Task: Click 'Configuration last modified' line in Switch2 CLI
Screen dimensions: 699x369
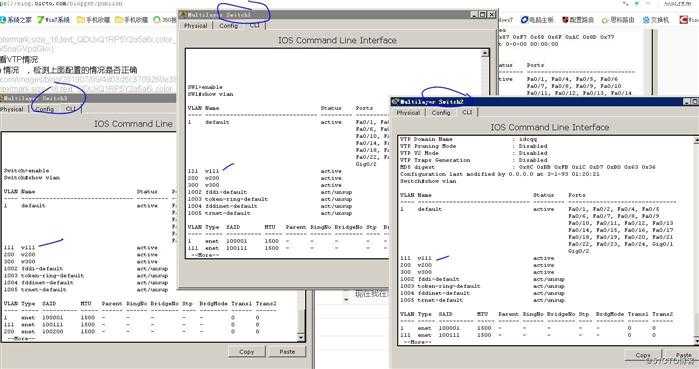Action: [x=500, y=174]
